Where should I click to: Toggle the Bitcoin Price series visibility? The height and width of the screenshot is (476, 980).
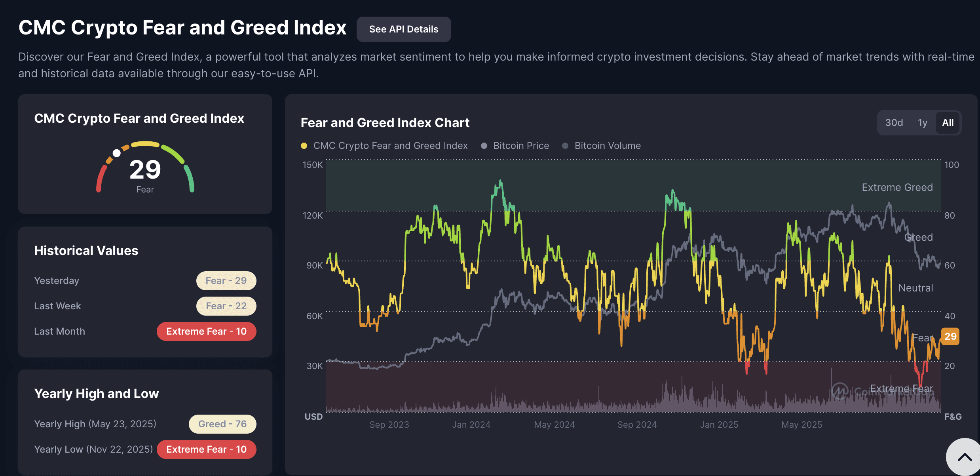click(x=521, y=146)
